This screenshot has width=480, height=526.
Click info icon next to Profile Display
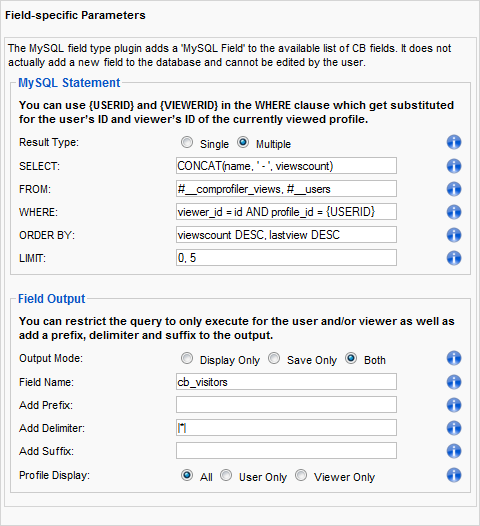click(x=454, y=475)
